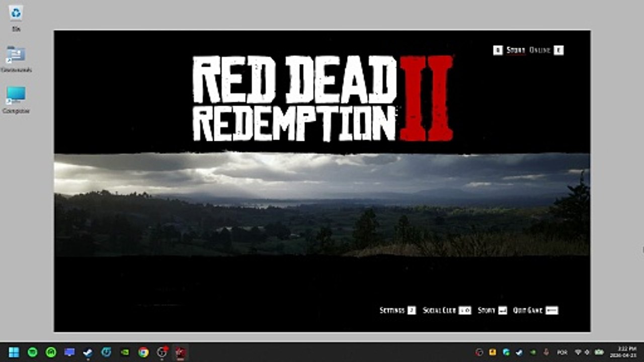Screen dimensions: 644x362
Task: Select the Story tab in the game menu
Action: (x=516, y=50)
